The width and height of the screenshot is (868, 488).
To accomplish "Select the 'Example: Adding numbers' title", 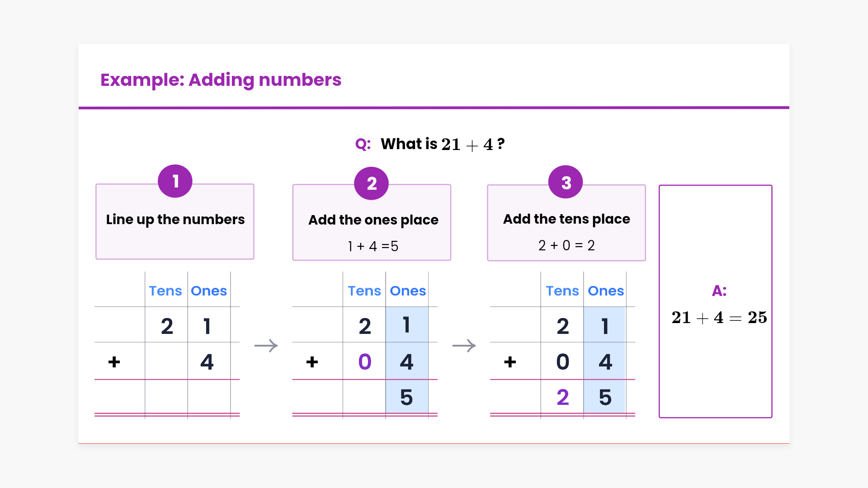I will point(221,80).
